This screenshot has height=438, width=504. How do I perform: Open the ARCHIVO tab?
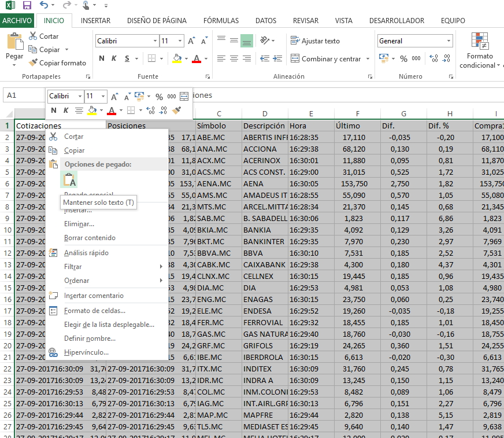click(x=17, y=21)
